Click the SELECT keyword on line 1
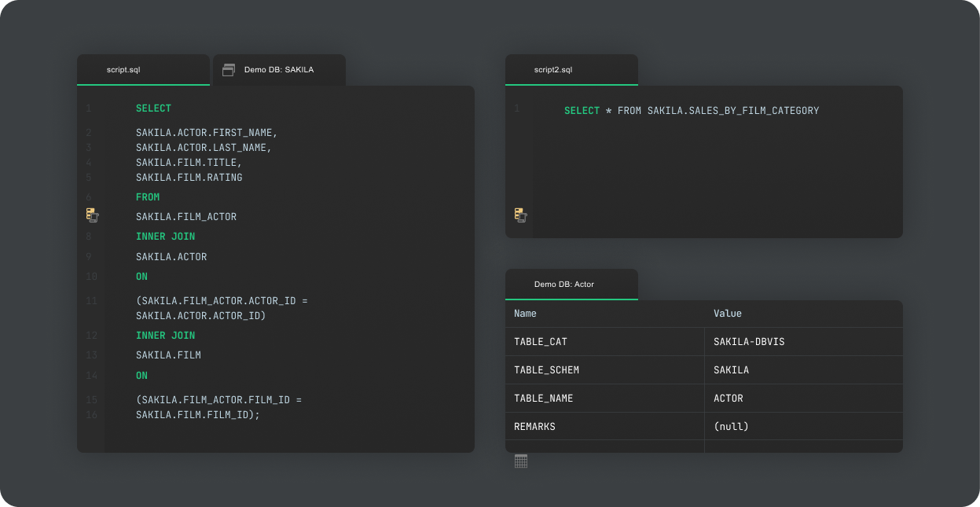The image size is (980, 507). pyautogui.click(x=153, y=108)
